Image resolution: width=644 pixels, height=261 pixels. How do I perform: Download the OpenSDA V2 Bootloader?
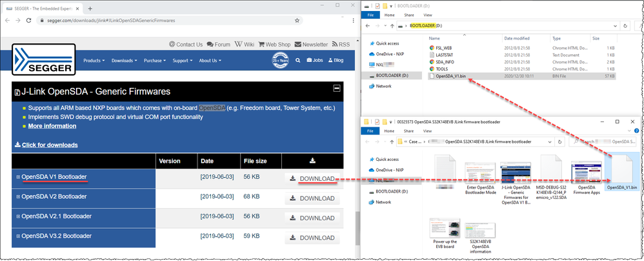[x=312, y=198]
